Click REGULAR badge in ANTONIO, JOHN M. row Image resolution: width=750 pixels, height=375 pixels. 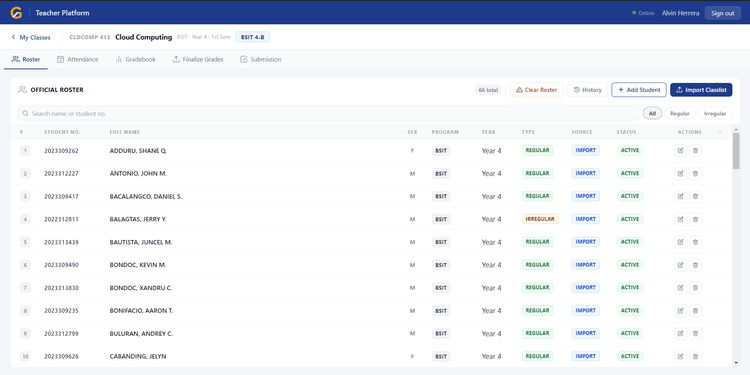pos(537,173)
